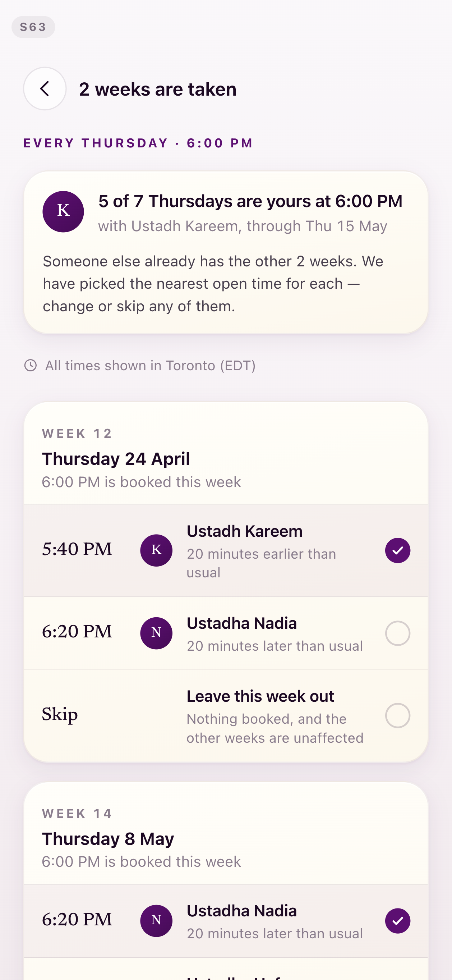The height and width of the screenshot is (980, 452).
Task: Tap the large K avatar in summary card
Action: pyautogui.click(x=63, y=211)
